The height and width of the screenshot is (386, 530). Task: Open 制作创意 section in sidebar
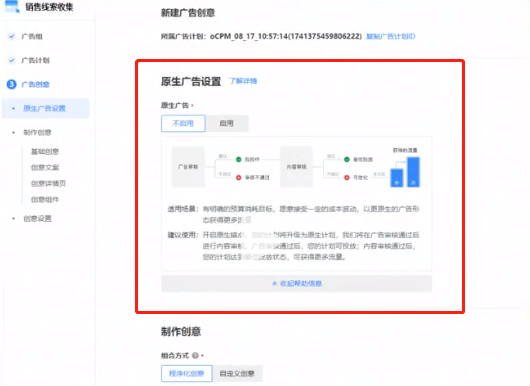point(38,132)
